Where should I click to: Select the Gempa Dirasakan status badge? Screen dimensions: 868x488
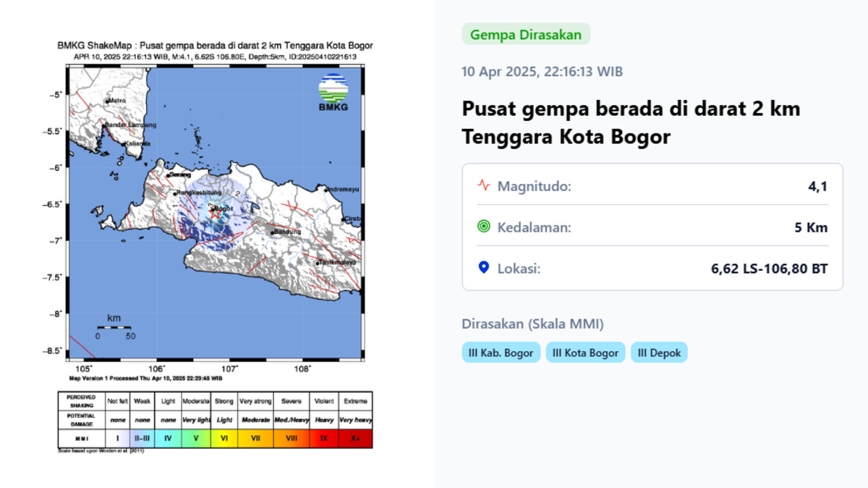(526, 34)
